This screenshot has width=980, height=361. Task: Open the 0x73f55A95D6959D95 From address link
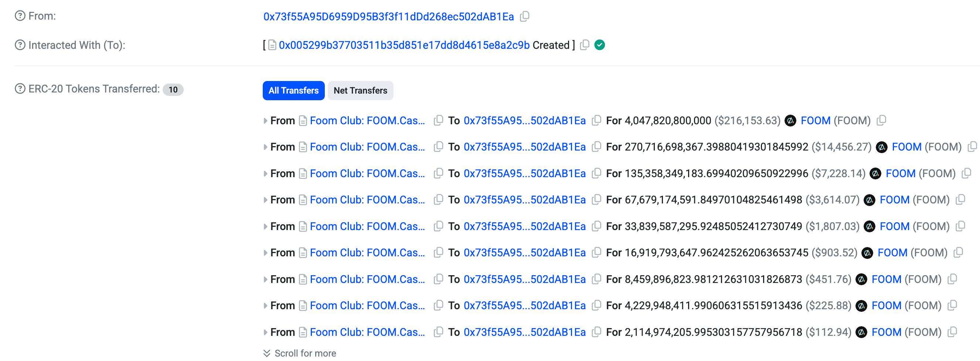[388, 17]
